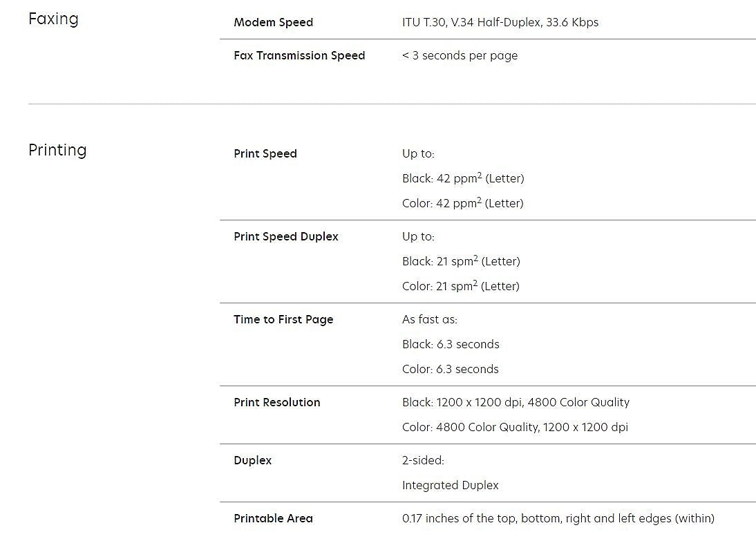
Task: Open footnote 2 beside Black 21 spm
Action: click(475, 258)
